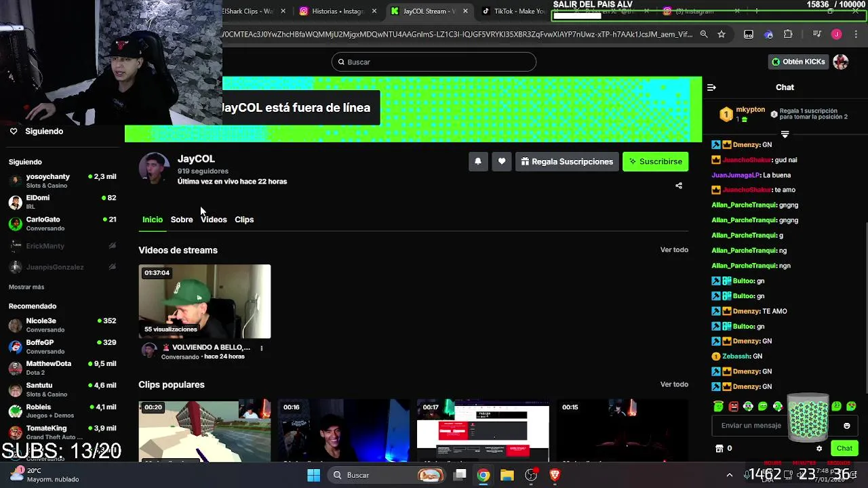Screen dimensions: 868x488
Task: Open the weather widget showing 20°C
Action: point(45,474)
